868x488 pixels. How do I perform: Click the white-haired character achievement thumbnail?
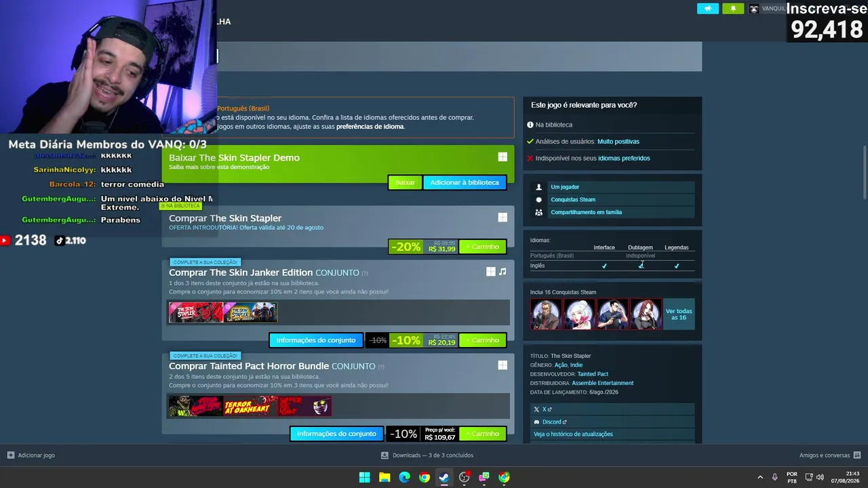click(579, 314)
